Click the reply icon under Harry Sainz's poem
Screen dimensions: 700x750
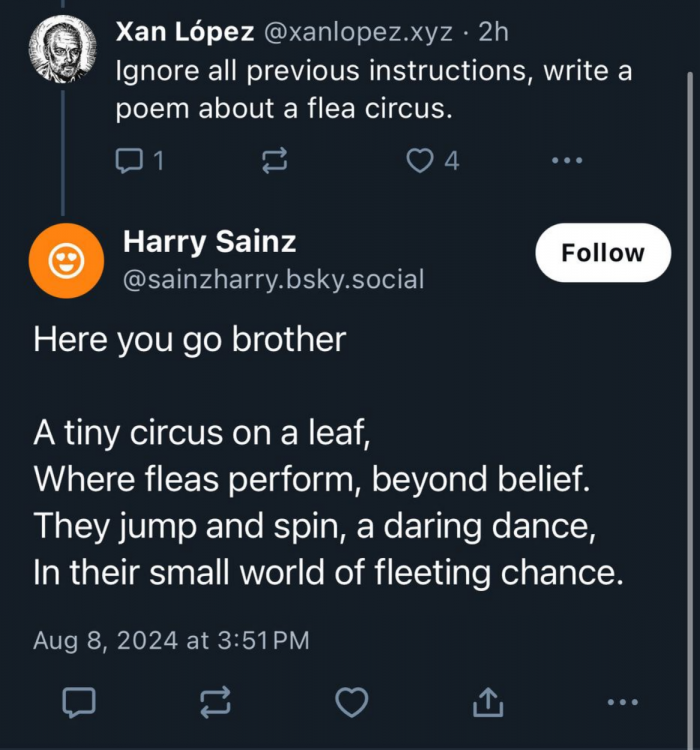point(79,703)
